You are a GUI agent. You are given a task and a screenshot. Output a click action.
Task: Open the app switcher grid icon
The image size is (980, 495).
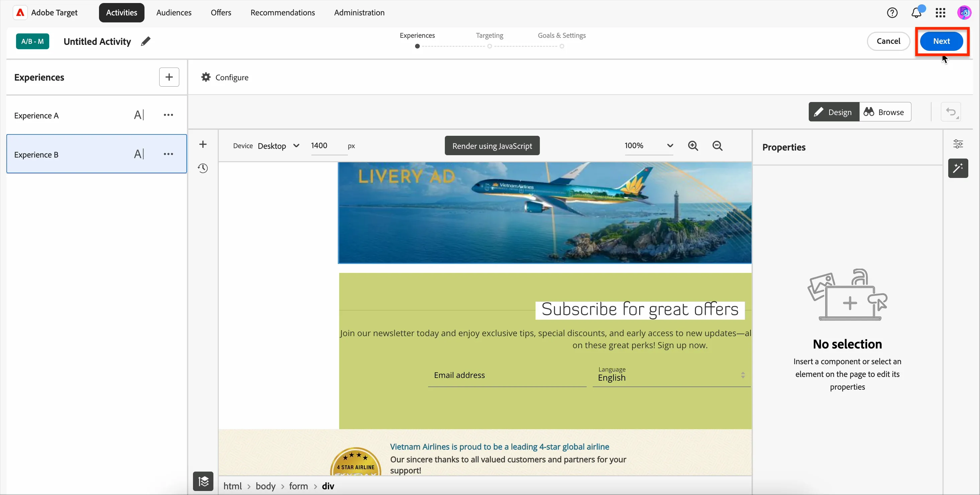click(x=941, y=13)
